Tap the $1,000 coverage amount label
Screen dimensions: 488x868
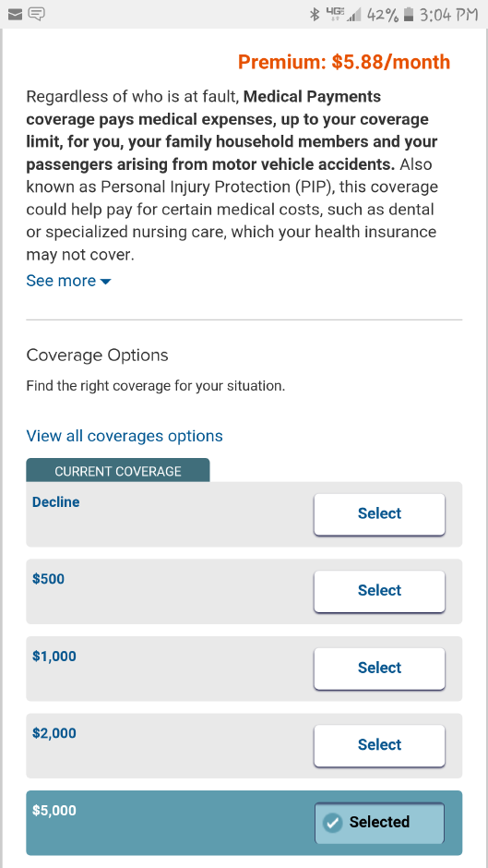(54, 656)
